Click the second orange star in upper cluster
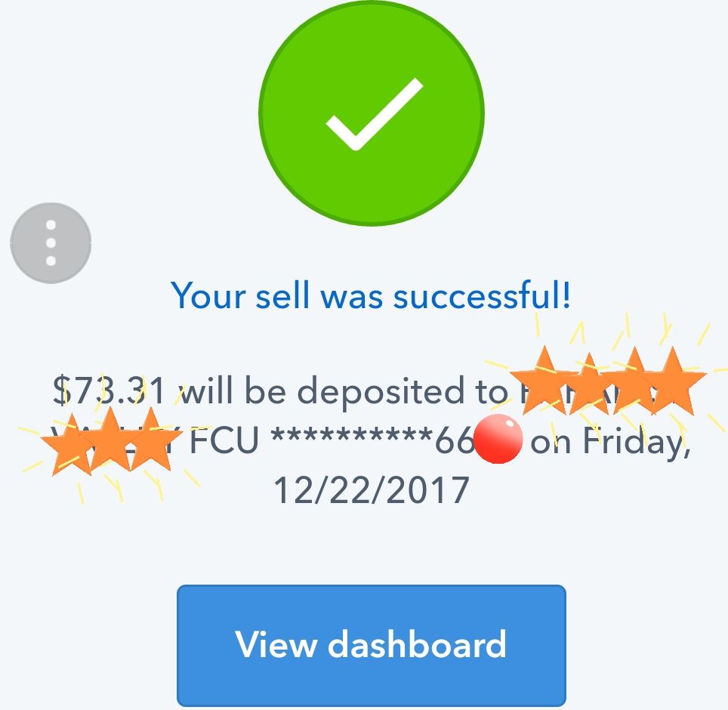This screenshot has width=728, height=710. pyautogui.click(x=589, y=385)
